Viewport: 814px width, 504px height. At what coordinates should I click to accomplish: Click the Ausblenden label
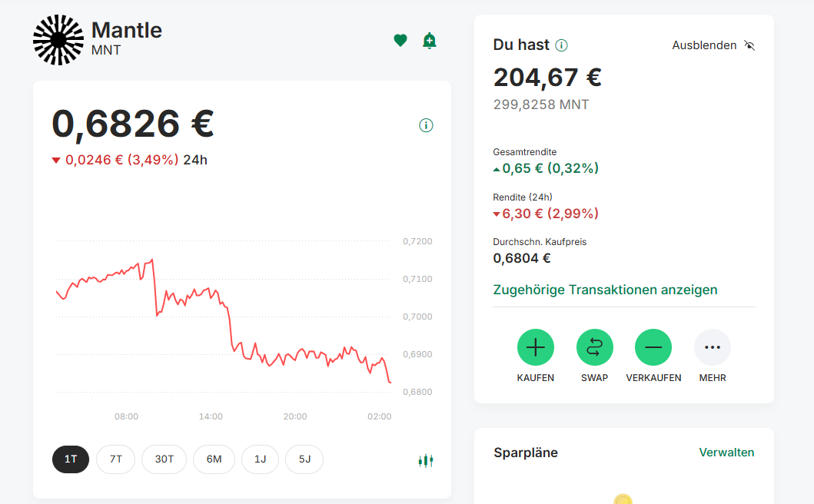point(704,45)
